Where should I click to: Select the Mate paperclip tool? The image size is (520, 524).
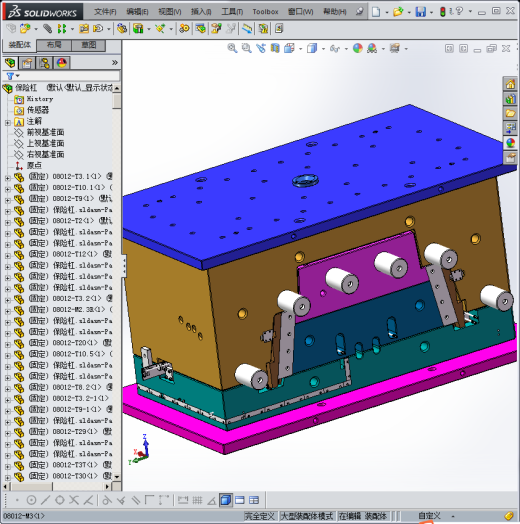coord(47,29)
